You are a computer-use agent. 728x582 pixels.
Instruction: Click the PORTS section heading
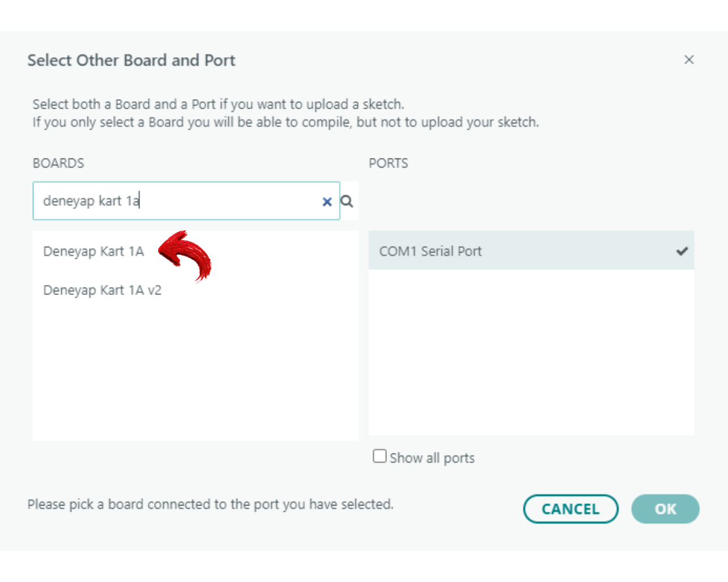[389, 163]
